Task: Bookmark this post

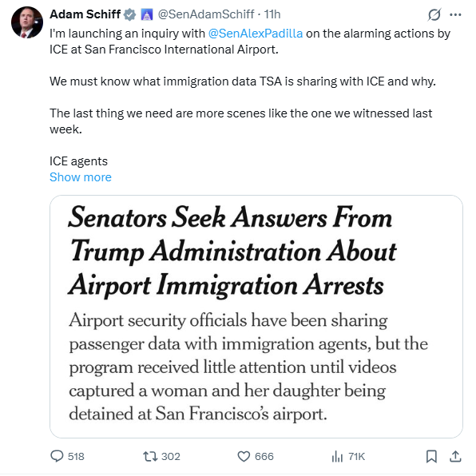Action: (431, 456)
